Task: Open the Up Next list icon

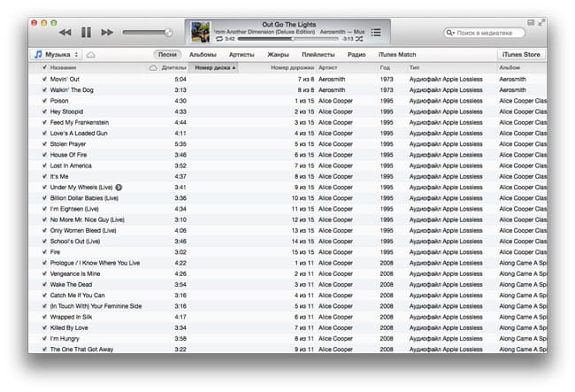Action: click(376, 32)
